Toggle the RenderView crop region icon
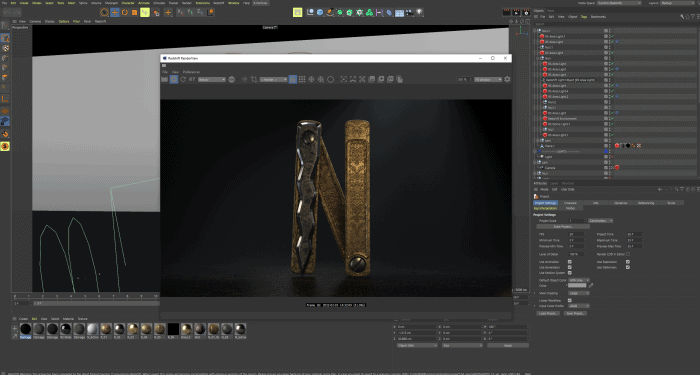This screenshot has width=700, height=375. pos(254,79)
